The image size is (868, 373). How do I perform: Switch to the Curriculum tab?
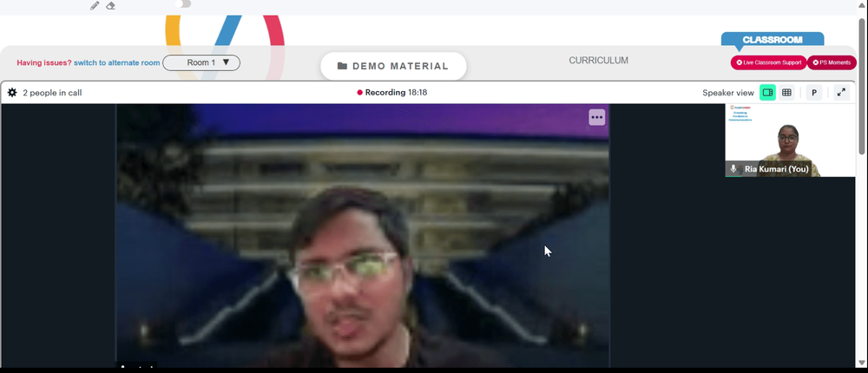tap(598, 61)
